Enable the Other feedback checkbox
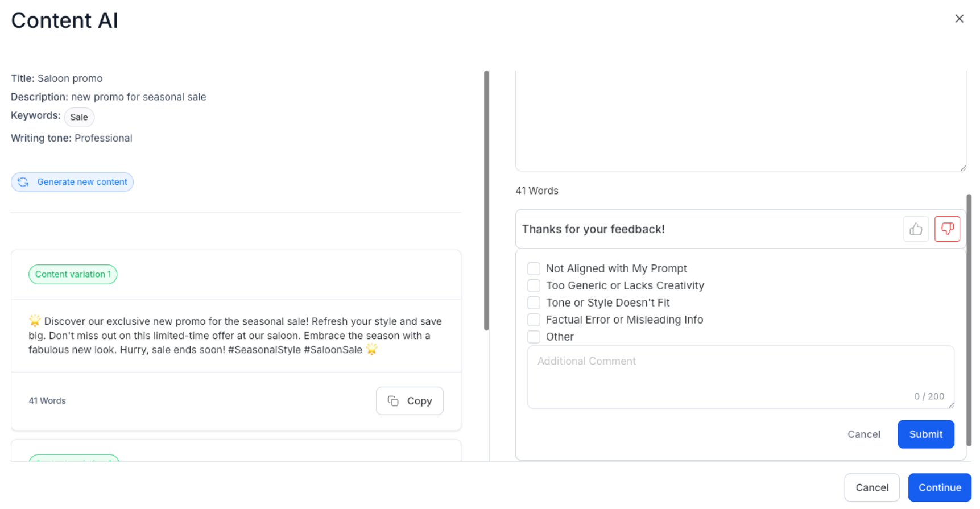980x509 pixels. tap(534, 337)
